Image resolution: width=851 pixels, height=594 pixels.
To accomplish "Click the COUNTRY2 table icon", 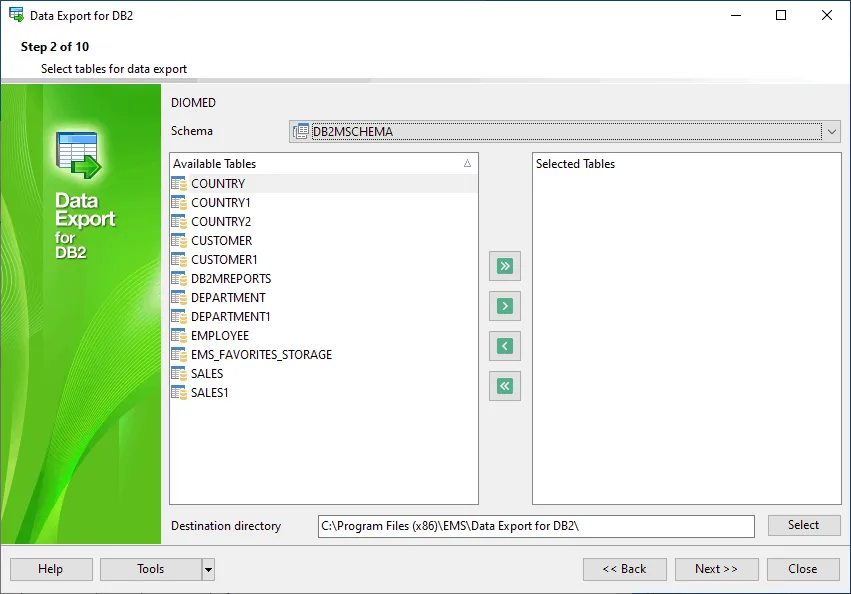I will pyautogui.click(x=179, y=222).
